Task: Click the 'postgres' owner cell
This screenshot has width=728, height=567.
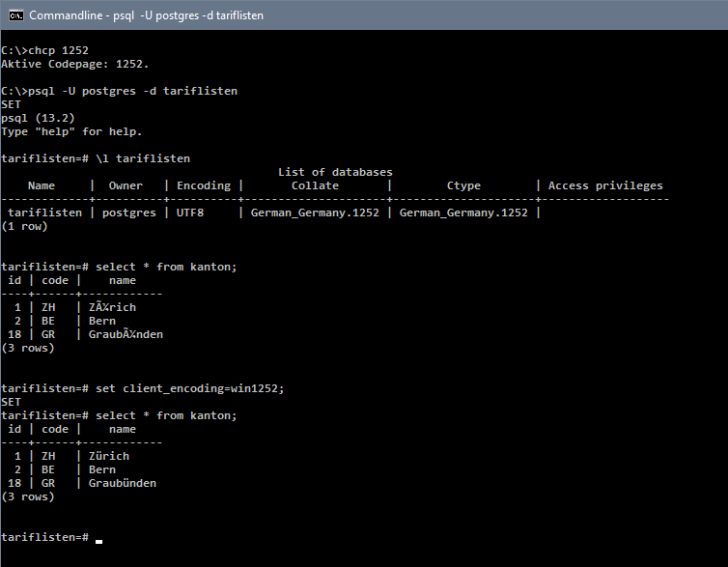Action: (129, 213)
